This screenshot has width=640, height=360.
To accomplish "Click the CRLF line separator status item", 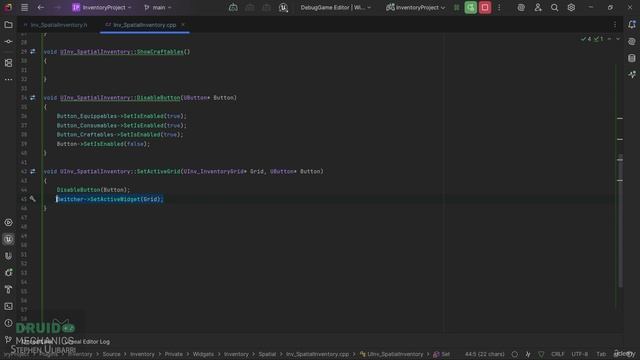I will point(558,354).
